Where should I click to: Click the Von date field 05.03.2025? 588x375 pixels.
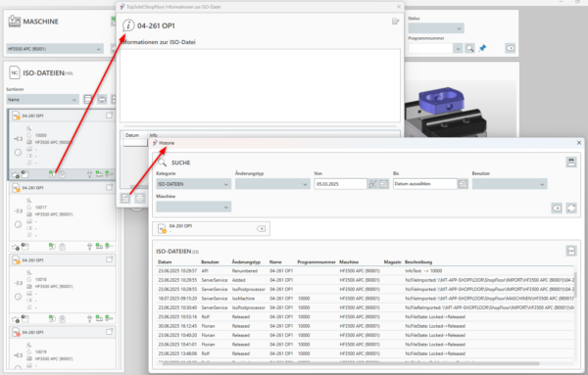(340, 184)
